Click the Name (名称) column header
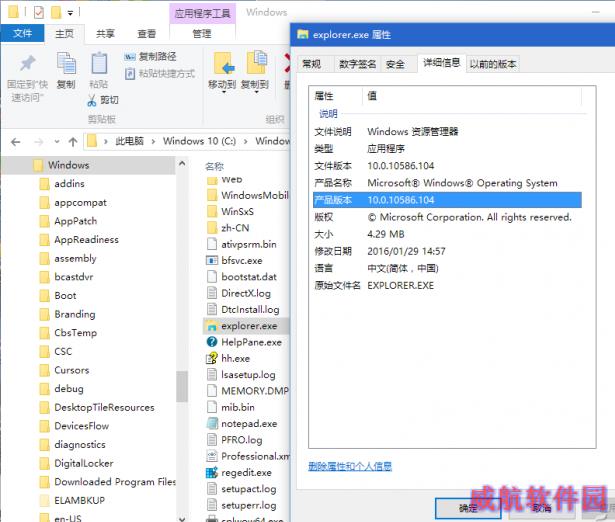Viewport: 615px width, 522px height. [215, 167]
